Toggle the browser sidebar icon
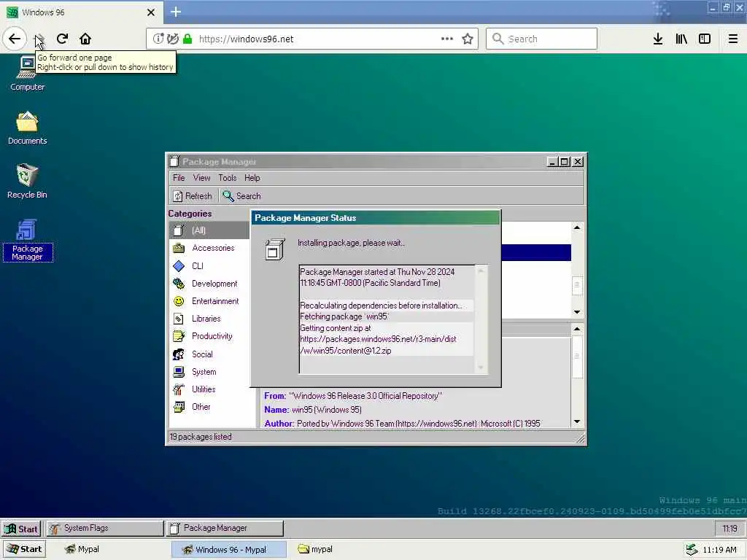The width and height of the screenshot is (747, 560). tap(705, 39)
